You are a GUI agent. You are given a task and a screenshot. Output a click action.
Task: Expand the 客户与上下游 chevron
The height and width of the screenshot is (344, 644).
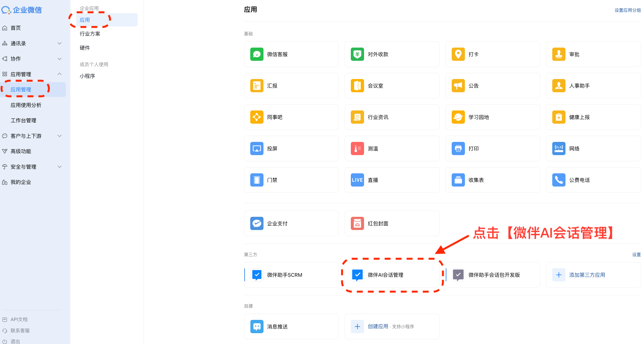coord(60,136)
